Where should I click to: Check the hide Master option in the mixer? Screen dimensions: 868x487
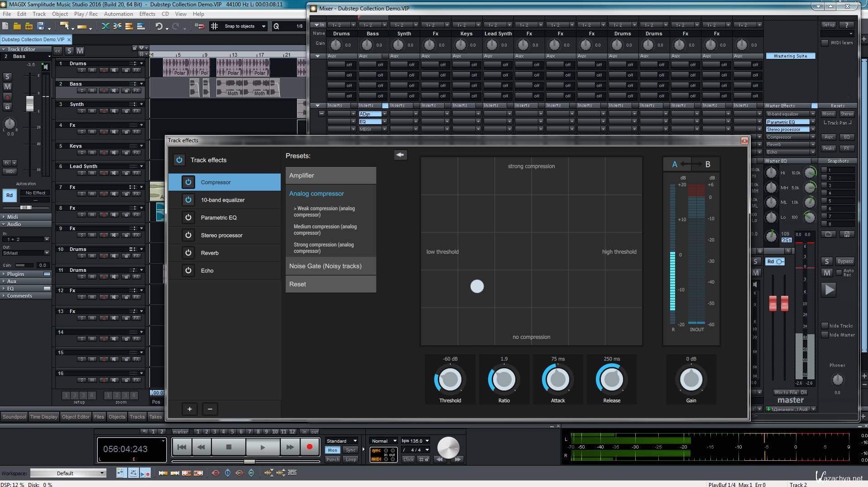pos(825,335)
